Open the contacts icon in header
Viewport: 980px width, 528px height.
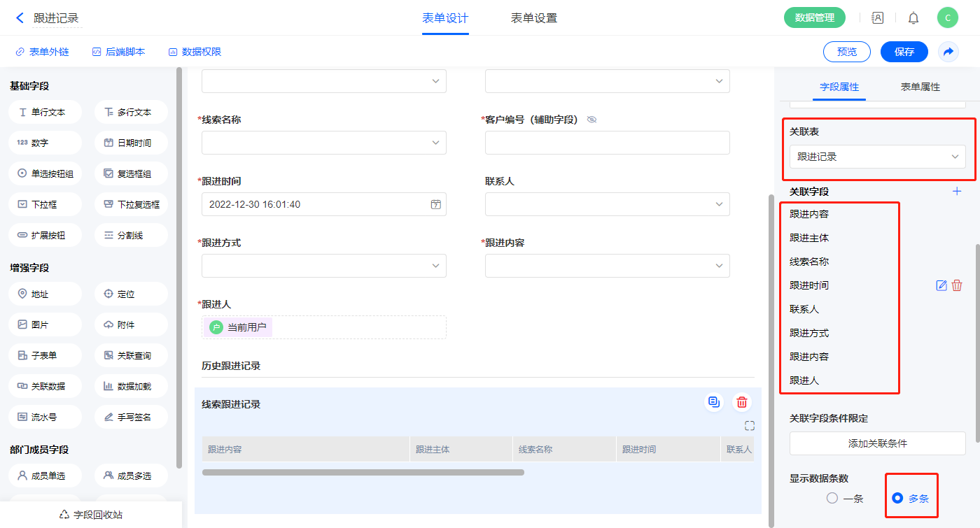tap(878, 18)
